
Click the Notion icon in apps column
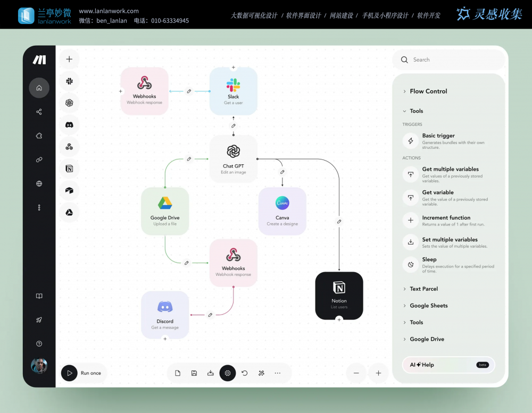point(69,168)
